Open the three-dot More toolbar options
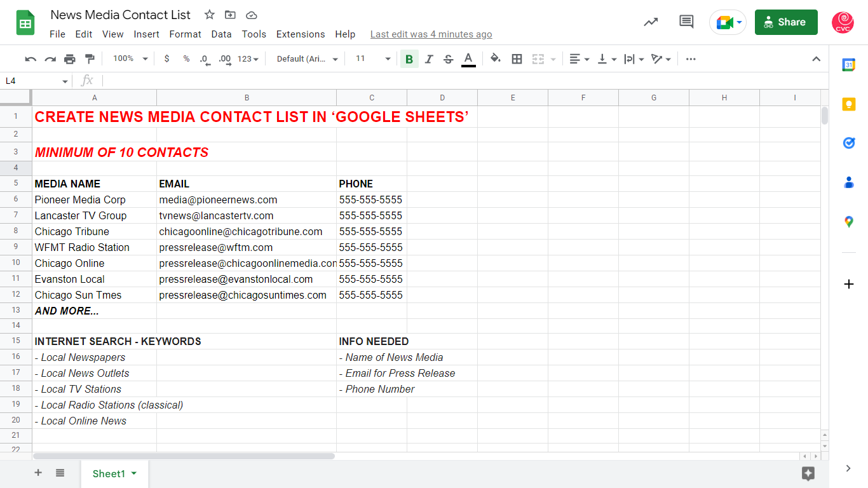Viewport: 868px width, 488px height. tap(691, 59)
